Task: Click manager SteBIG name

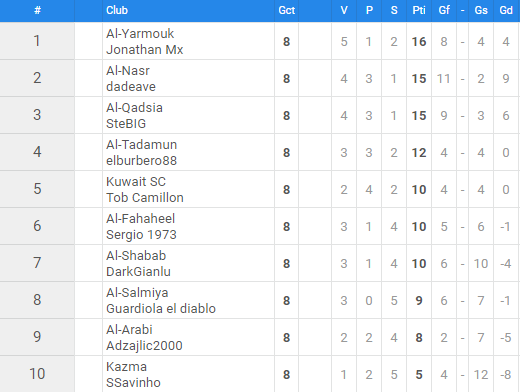Action: 126,124
